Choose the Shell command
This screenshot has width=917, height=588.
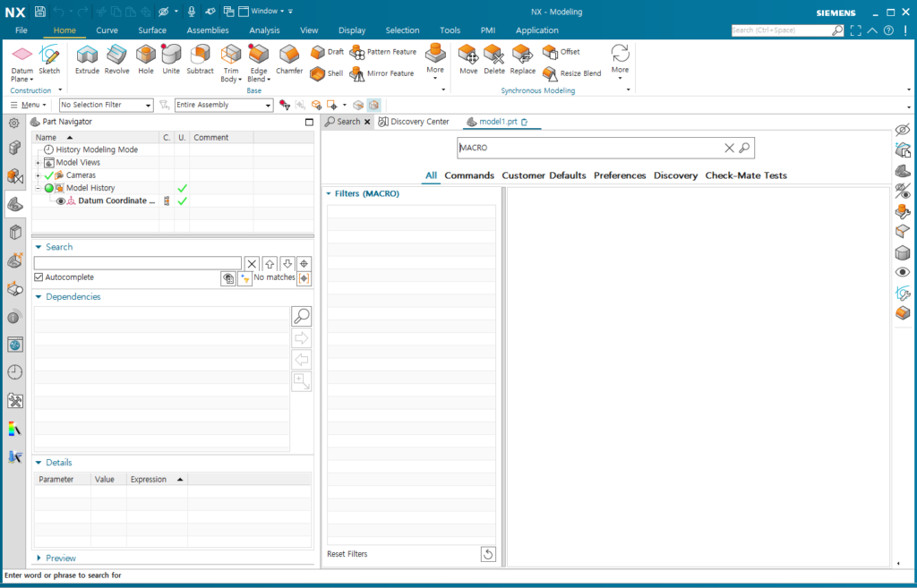[327, 73]
